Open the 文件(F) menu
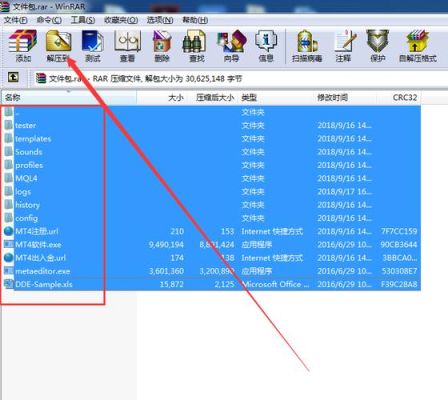The image size is (448, 400). 15,20
